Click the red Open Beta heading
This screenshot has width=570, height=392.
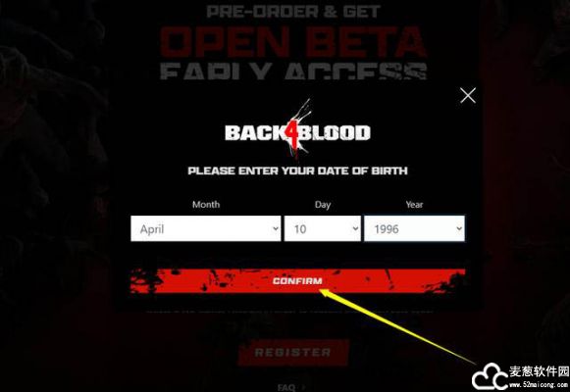[x=293, y=42]
